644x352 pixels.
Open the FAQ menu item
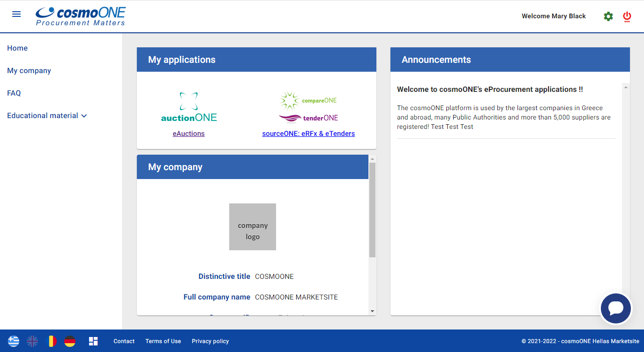tap(14, 93)
